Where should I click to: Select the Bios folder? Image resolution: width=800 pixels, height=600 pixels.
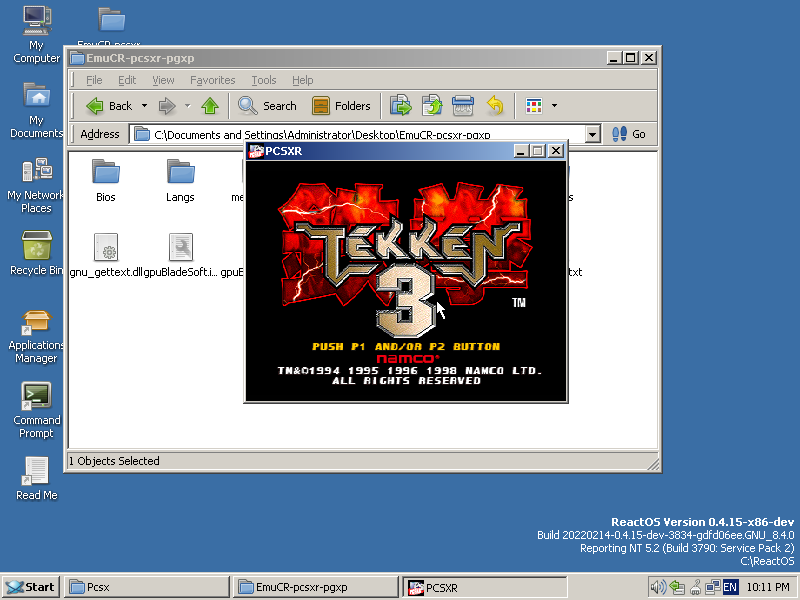pos(106,181)
